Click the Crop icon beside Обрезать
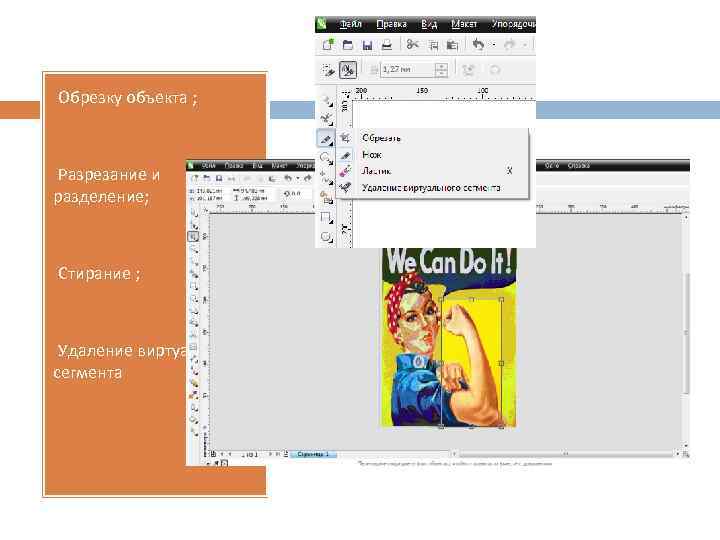This screenshot has width=720, height=540. pos(345,138)
